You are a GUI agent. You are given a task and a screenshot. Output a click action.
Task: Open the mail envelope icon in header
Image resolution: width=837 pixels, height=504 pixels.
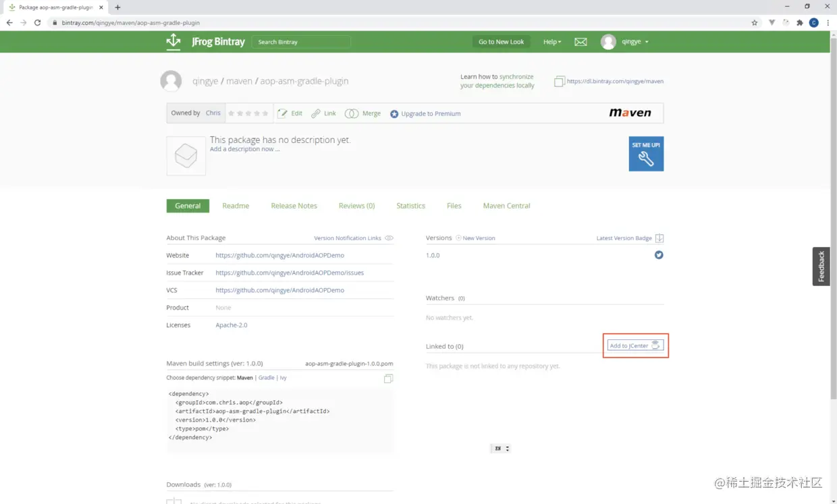point(580,42)
